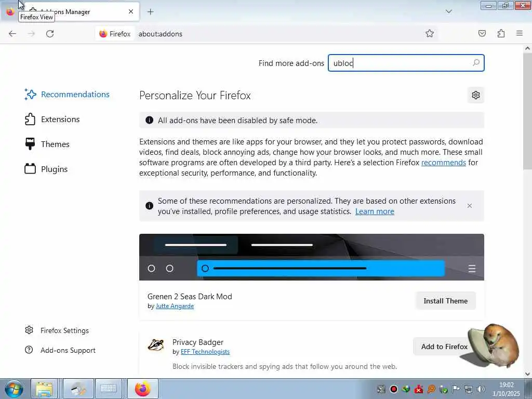Select the Recommendations category
The width and height of the screenshot is (532, 399).
click(x=67, y=95)
